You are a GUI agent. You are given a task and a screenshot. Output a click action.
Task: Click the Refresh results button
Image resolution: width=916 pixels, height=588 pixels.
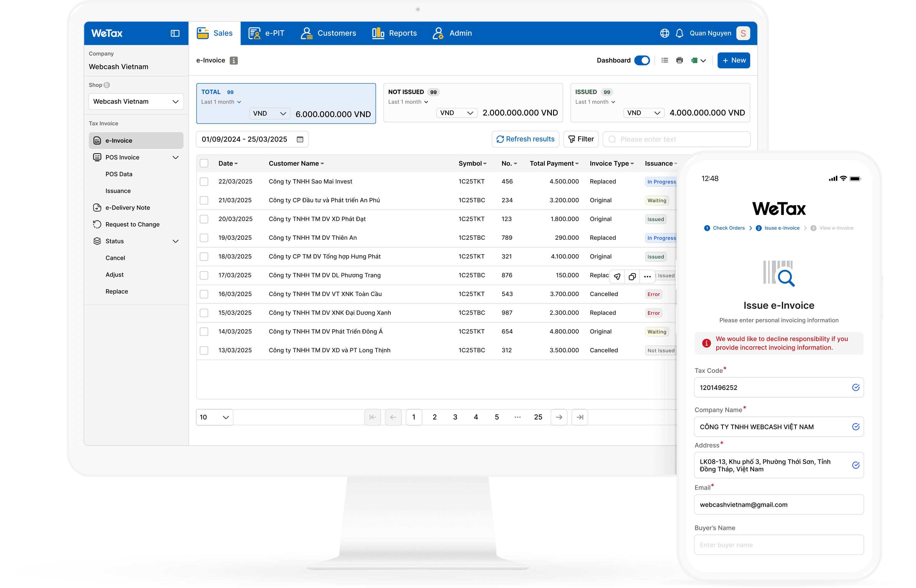pos(525,139)
